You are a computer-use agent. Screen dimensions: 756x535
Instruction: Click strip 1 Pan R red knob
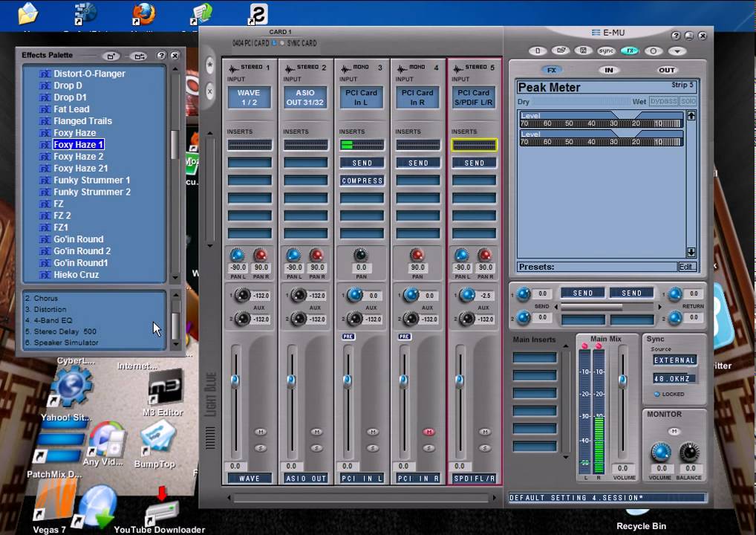click(x=261, y=255)
